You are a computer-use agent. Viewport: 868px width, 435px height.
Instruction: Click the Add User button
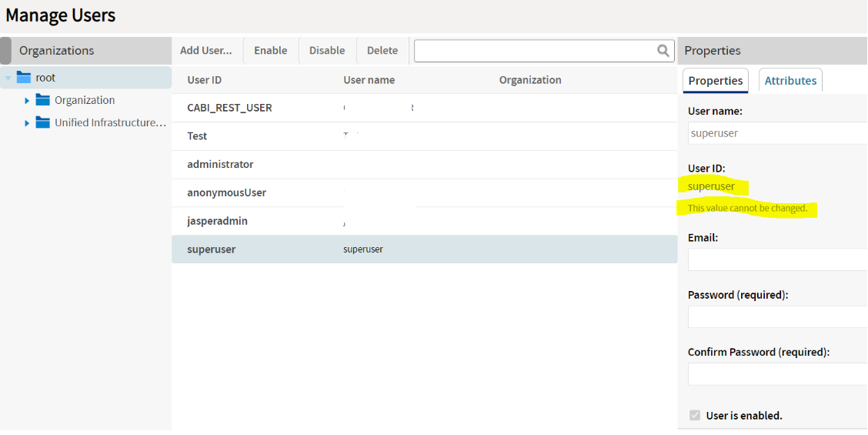(205, 51)
